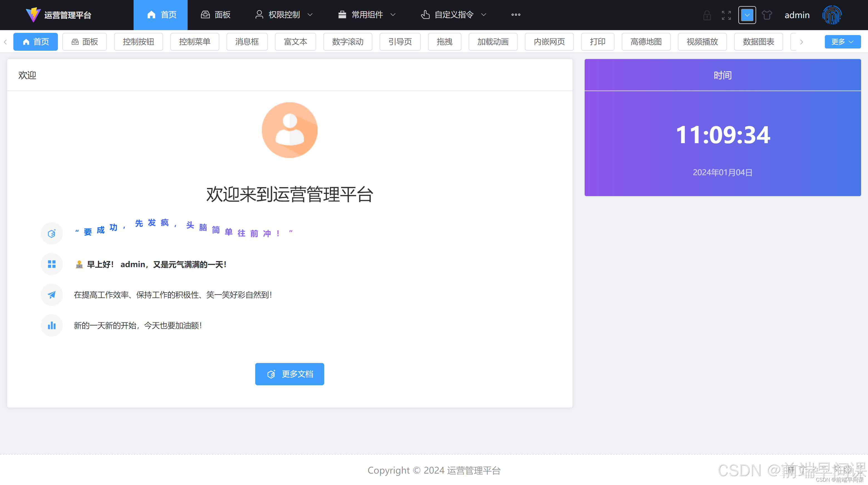The height and width of the screenshot is (485, 868).
Task: Open the 高德地图 tab
Action: coord(646,42)
